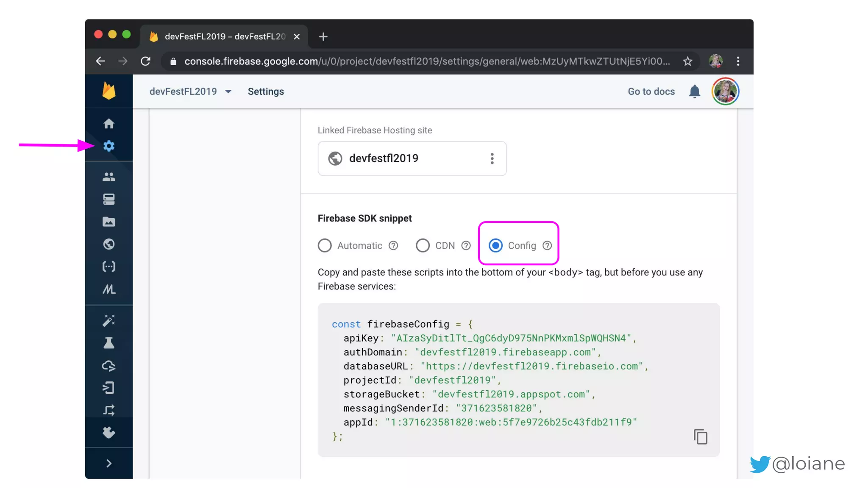Copy the firebaseConfig snippet to clipboard
This screenshot has height=488, width=868.
(x=700, y=437)
